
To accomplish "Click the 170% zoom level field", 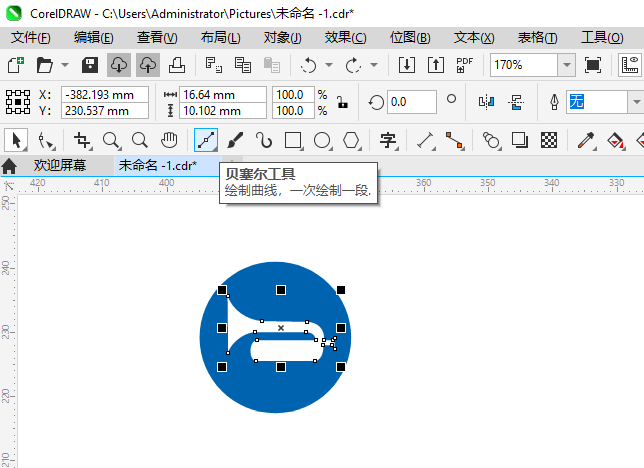I will pyautogui.click(x=524, y=65).
